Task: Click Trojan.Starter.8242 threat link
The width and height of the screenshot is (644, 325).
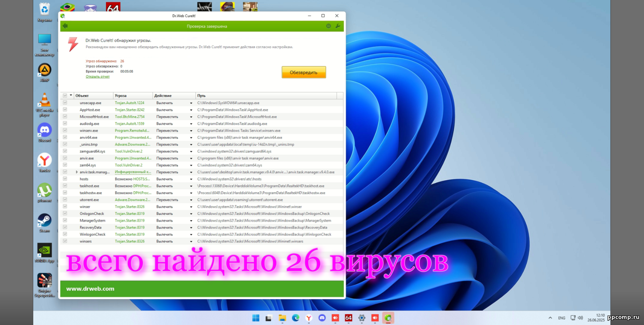Action: [x=130, y=110]
